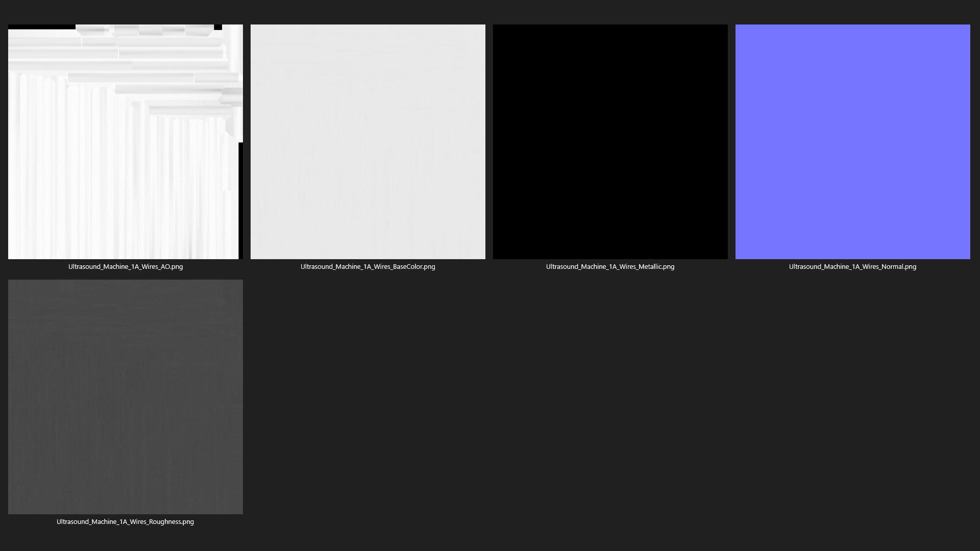Open the Wires_AO texture thumbnail
This screenshot has width=980, height=551.
point(125,141)
